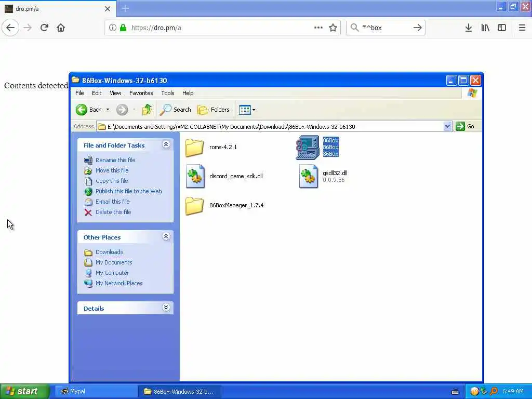The height and width of the screenshot is (399, 532).
Task: Toggle the Folders pane button
Action: [x=214, y=110]
